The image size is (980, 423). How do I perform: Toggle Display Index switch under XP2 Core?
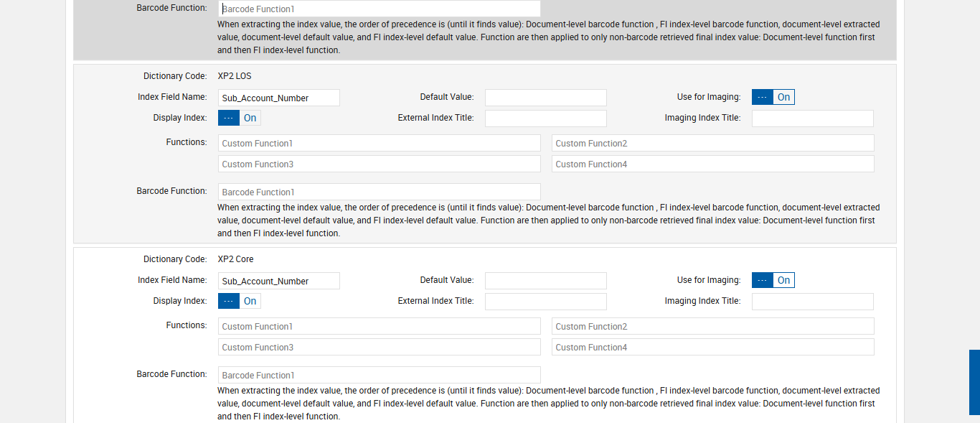click(x=239, y=301)
